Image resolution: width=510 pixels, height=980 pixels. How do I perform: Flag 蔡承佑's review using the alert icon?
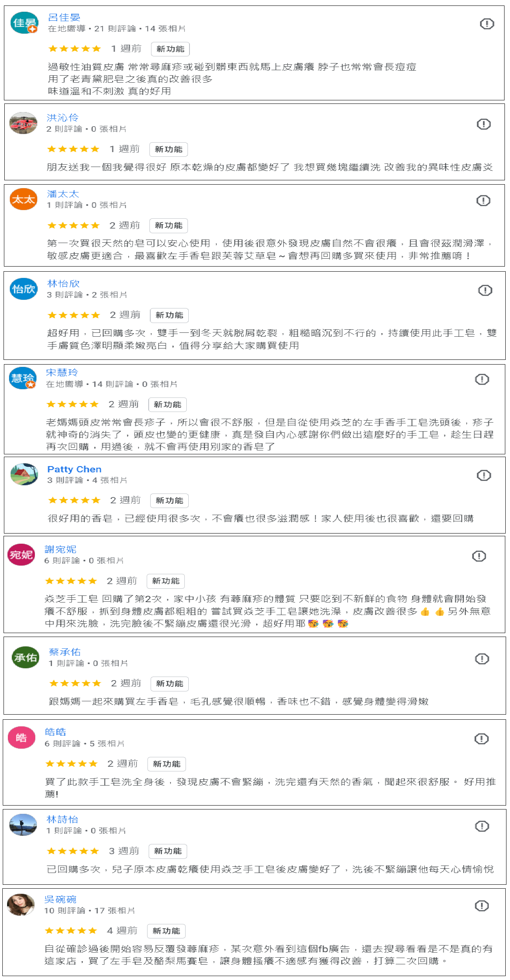tap(482, 659)
